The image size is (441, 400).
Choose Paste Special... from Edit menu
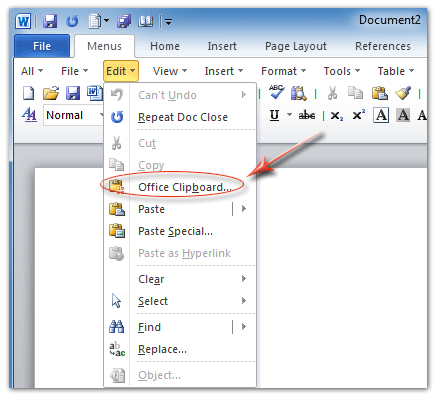(180, 231)
